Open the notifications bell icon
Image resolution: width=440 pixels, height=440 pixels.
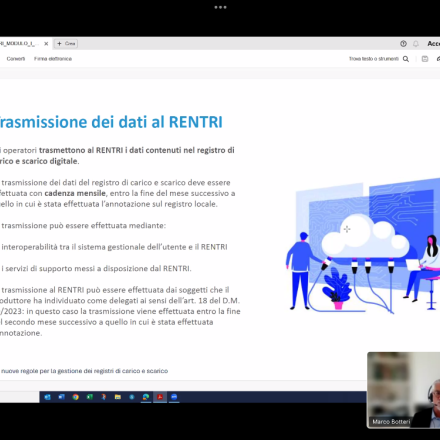(416, 44)
